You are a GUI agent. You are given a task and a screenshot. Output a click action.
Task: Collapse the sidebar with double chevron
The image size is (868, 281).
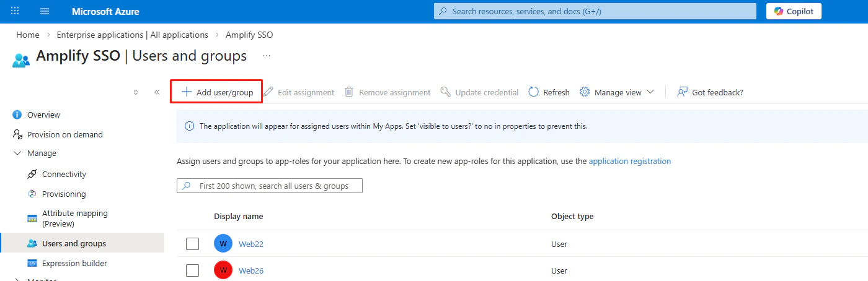[x=157, y=92]
